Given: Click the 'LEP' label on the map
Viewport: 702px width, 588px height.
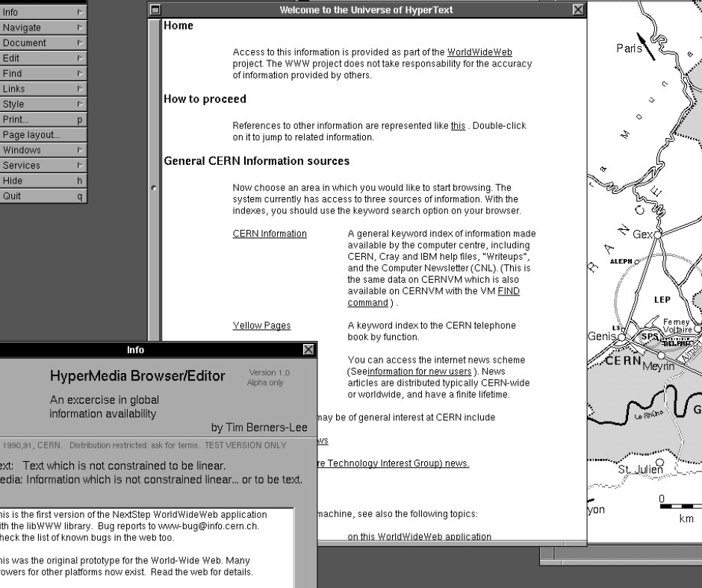Looking at the screenshot, I should click(662, 299).
